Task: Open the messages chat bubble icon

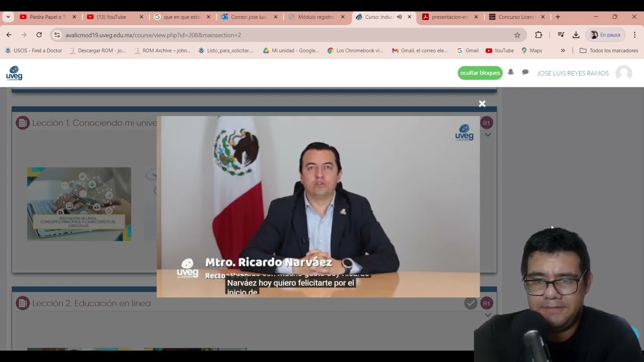Action: click(x=525, y=72)
